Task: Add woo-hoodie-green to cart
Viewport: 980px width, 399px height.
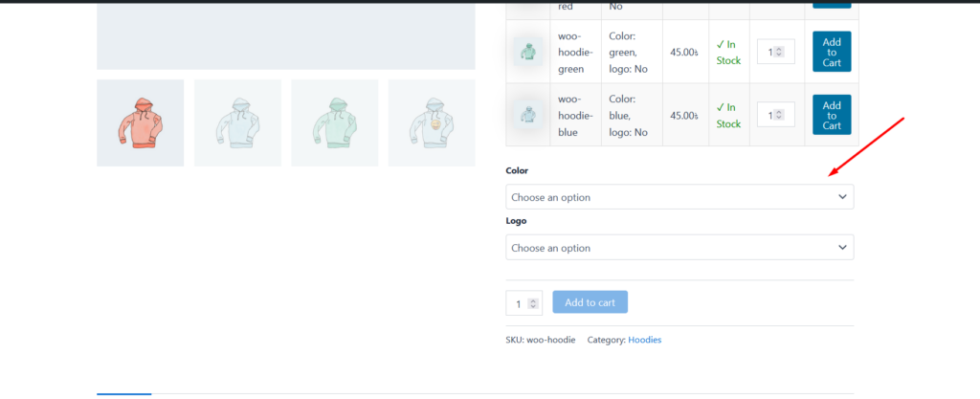Action: click(x=831, y=52)
